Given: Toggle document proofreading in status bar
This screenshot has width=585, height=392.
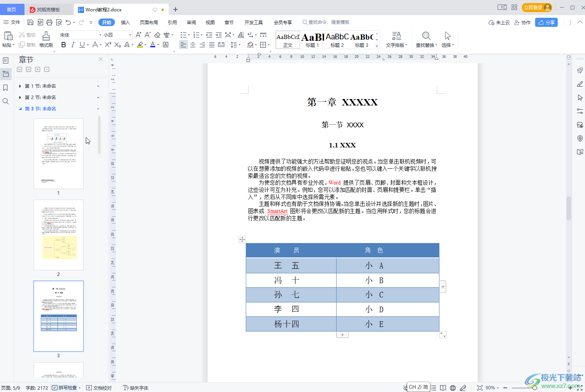Looking at the screenshot, I should click(99, 388).
